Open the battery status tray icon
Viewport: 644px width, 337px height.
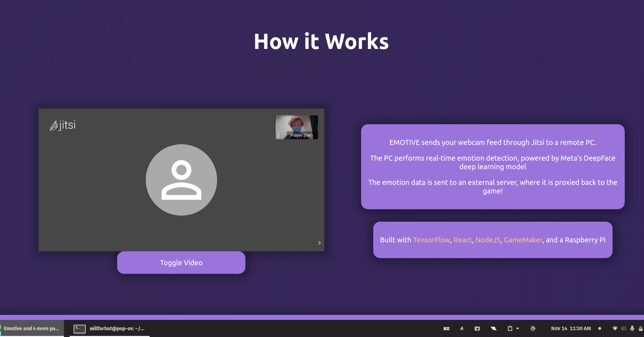(x=641, y=328)
